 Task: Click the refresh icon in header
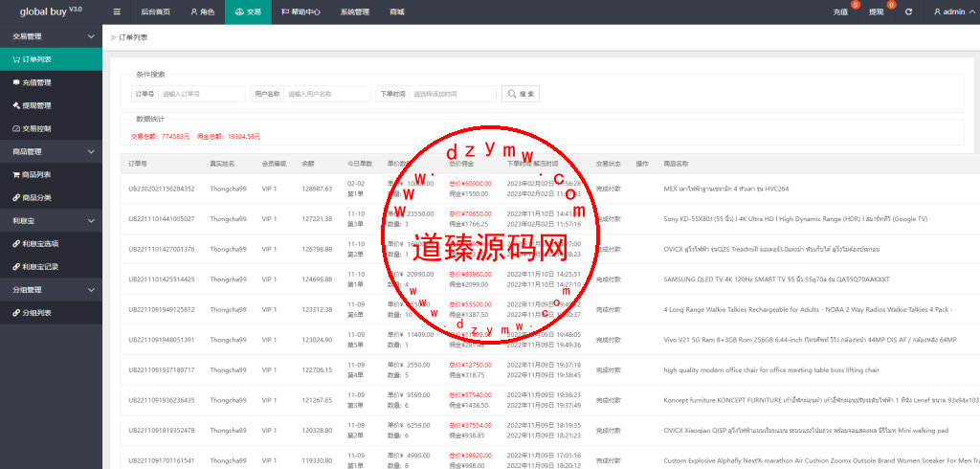tap(909, 11)
